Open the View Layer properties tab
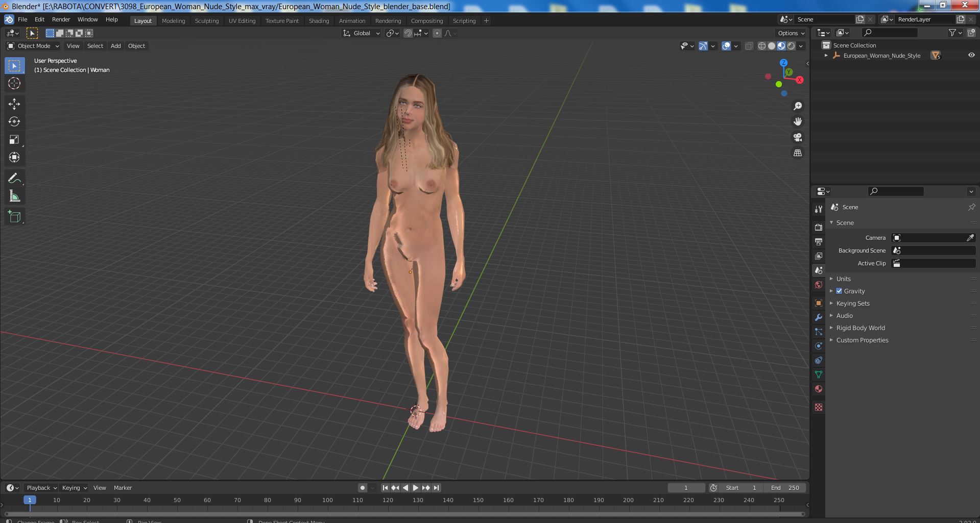 pyautogui.click(x=819, y=256)
